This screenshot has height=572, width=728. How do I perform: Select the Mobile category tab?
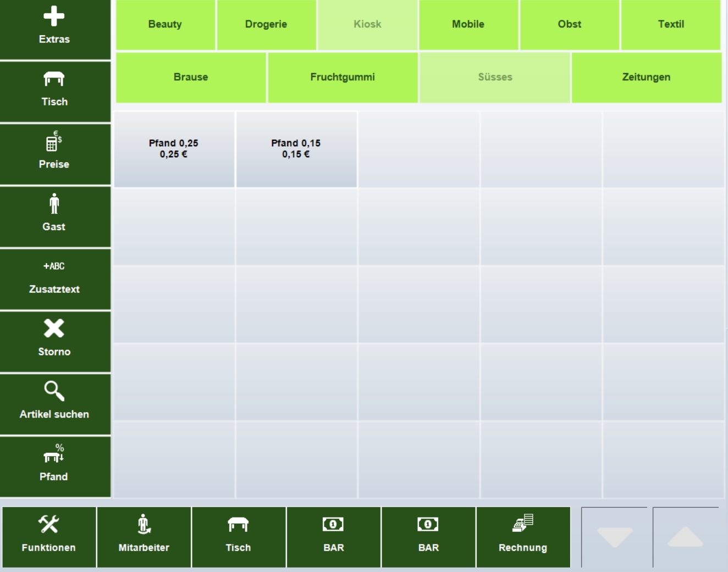click(x=468, y=25)
